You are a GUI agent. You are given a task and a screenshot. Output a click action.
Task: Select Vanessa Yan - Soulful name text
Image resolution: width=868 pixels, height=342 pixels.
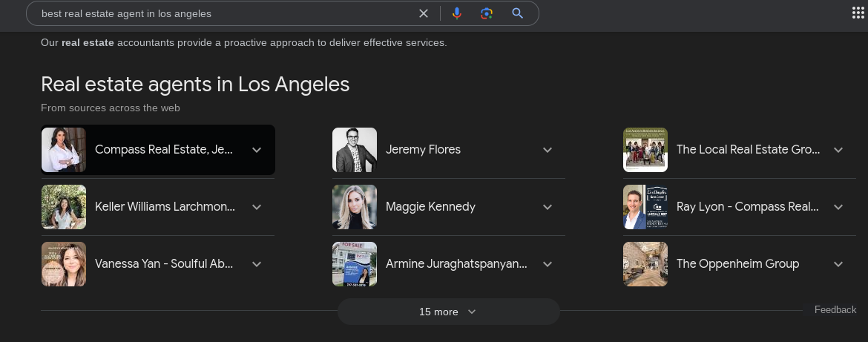[164, 263]
